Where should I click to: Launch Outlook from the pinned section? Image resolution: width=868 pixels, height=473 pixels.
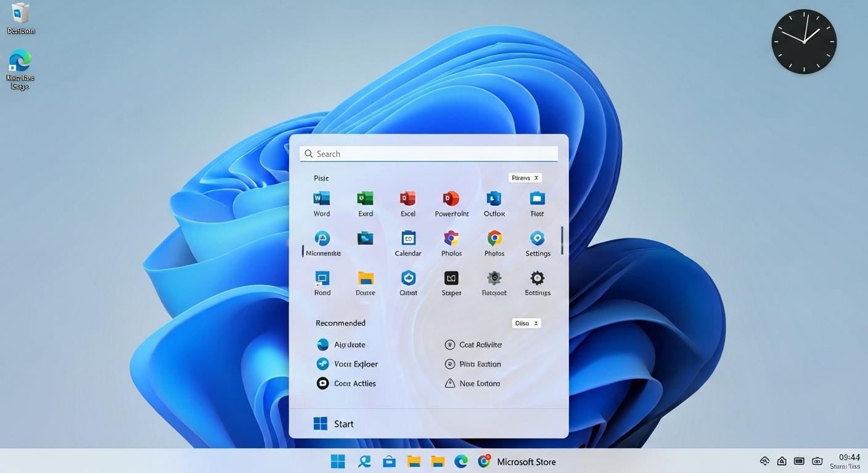[494, 203]
